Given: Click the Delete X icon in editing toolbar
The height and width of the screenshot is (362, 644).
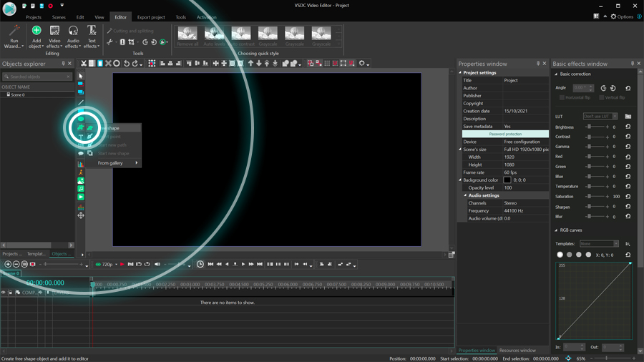Looking at the screenshot, I should pyautogui.click(x=108, y=63).
